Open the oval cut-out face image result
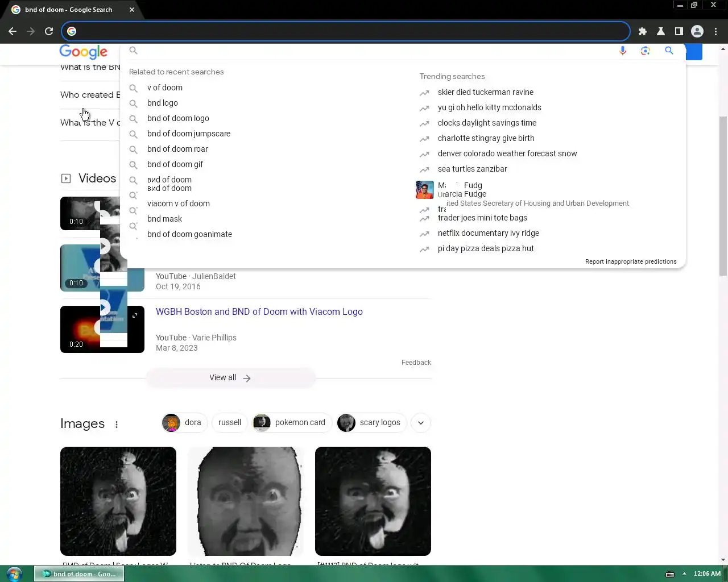The image size is (728, 582). pos(246,501)
